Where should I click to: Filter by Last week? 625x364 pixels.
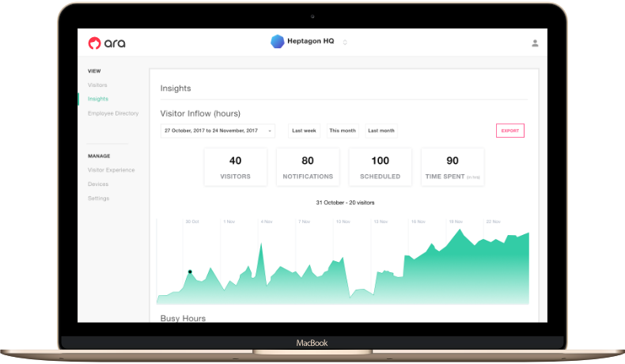point(304,131)
